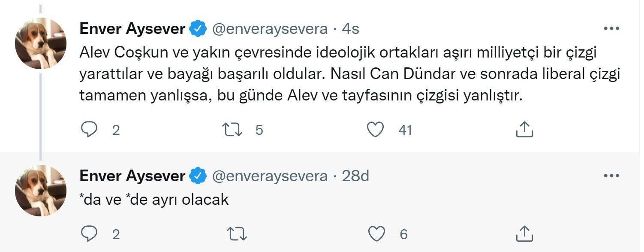Like the tweet with 41 likes

376,129
